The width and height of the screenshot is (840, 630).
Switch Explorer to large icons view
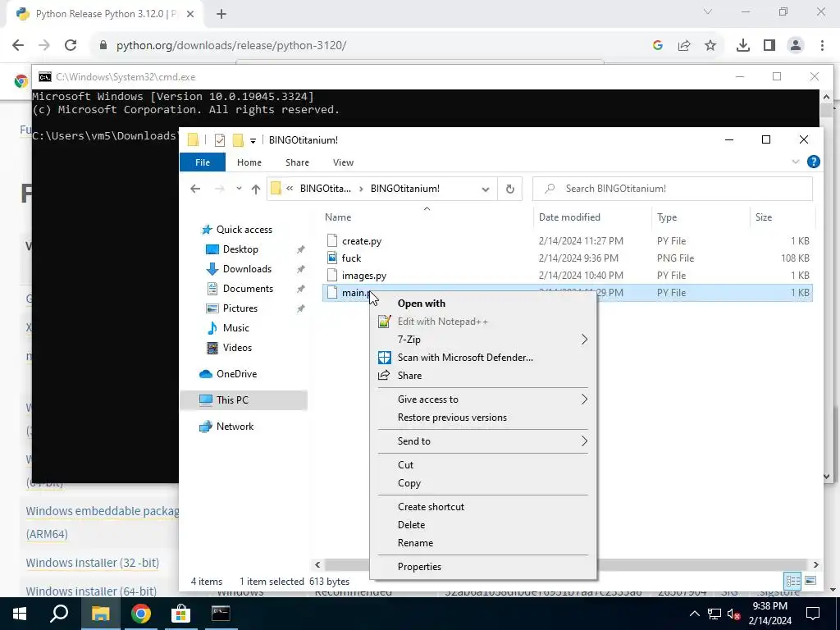810,581
